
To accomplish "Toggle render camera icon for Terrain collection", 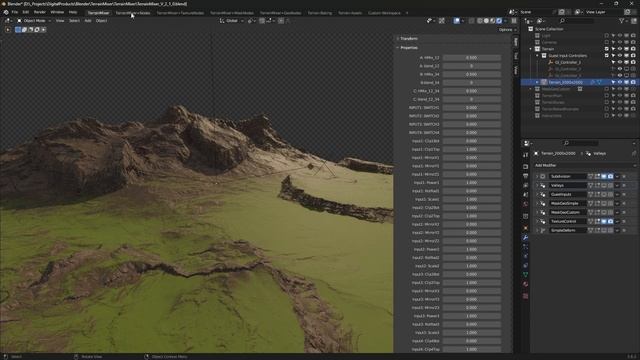I will [x=633, y=49].
